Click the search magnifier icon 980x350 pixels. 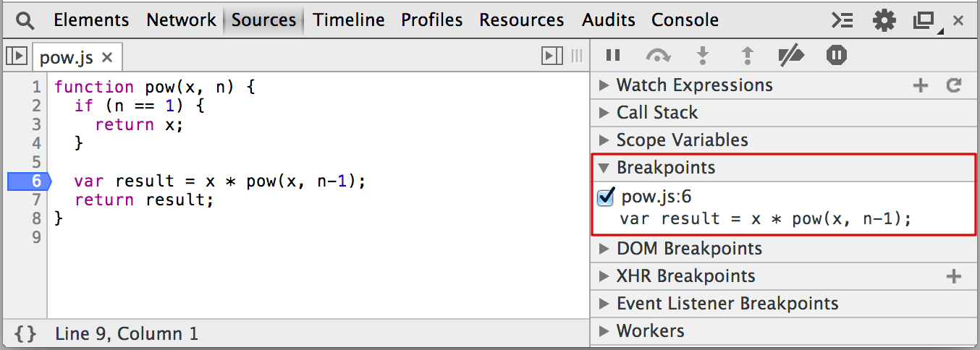25,20
